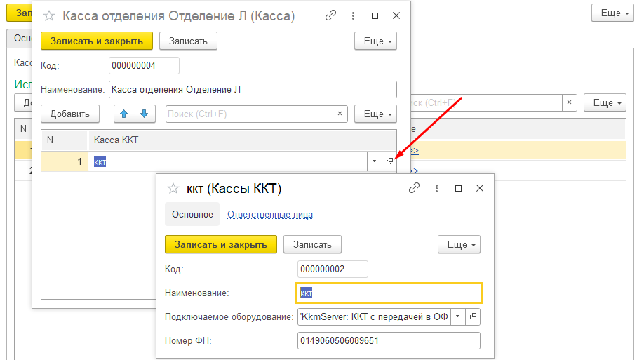Click the star icon in ккт window

click(173, 188)
